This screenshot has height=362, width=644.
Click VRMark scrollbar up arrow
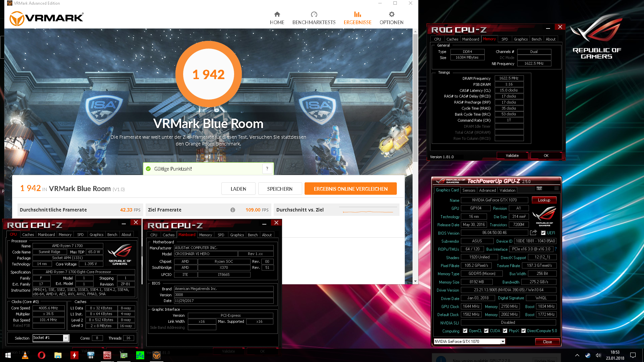(x=415, y=31)
